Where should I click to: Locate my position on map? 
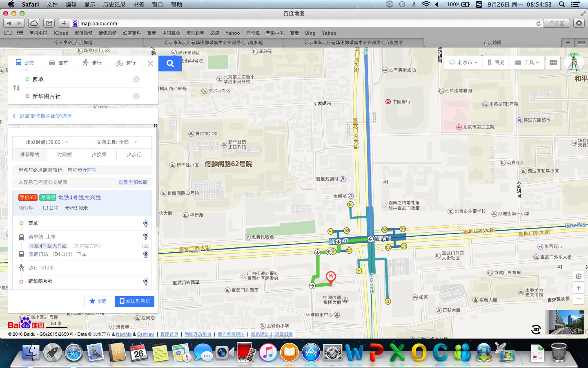(x=578, y=276)
